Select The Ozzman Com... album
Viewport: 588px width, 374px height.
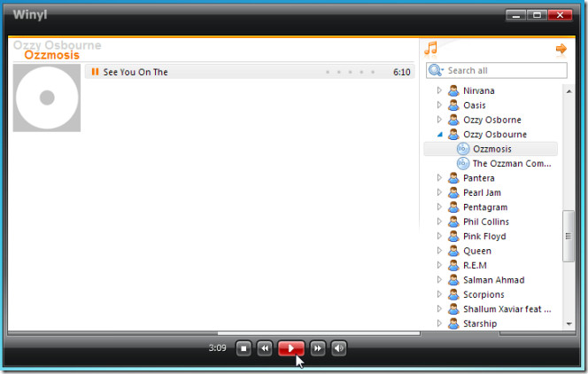click(512, 164)
